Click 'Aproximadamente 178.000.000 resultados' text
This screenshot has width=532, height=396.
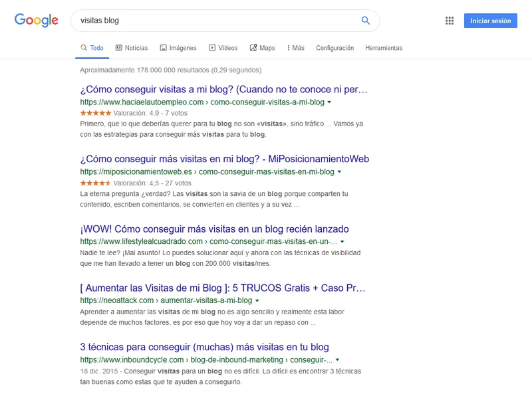tap(144, 70)
